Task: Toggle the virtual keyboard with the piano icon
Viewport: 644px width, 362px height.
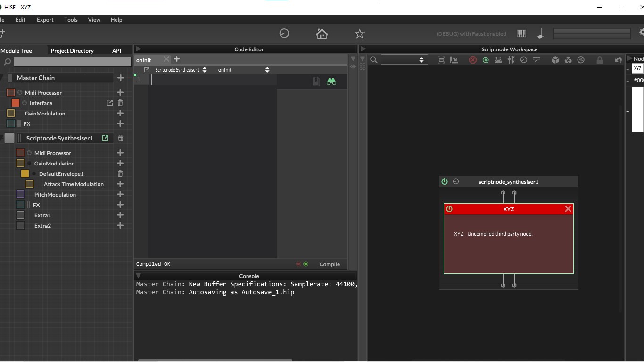Action: pyautogui.click(x=521, y=33)
